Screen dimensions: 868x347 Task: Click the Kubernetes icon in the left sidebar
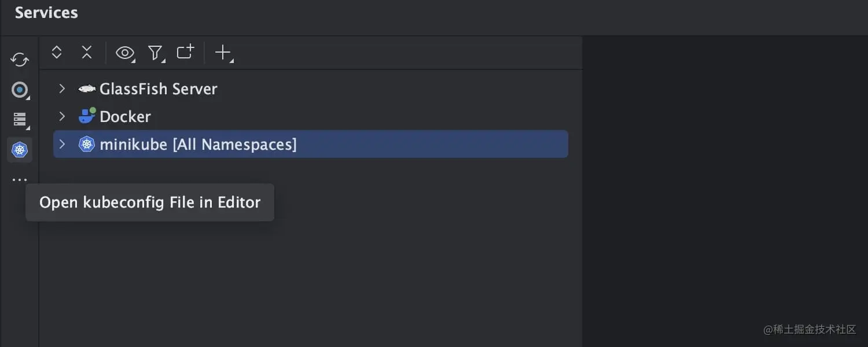click(x=19, y=150)
